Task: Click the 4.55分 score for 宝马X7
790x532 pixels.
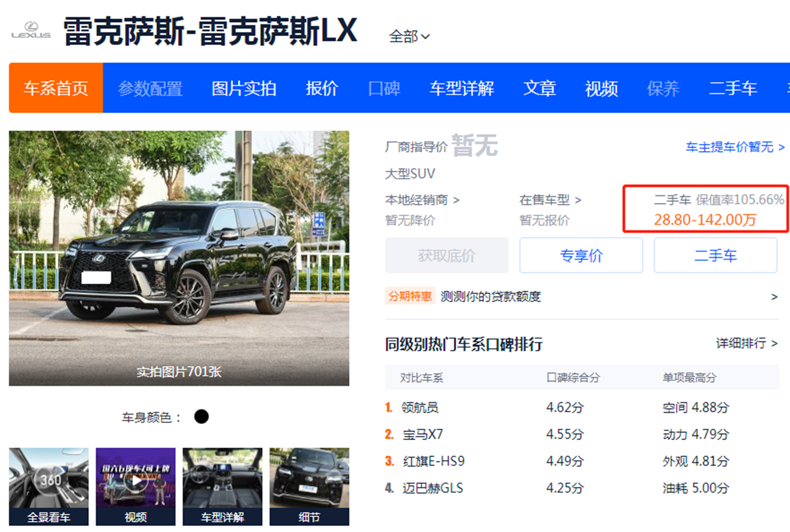Action: [565, 434]
